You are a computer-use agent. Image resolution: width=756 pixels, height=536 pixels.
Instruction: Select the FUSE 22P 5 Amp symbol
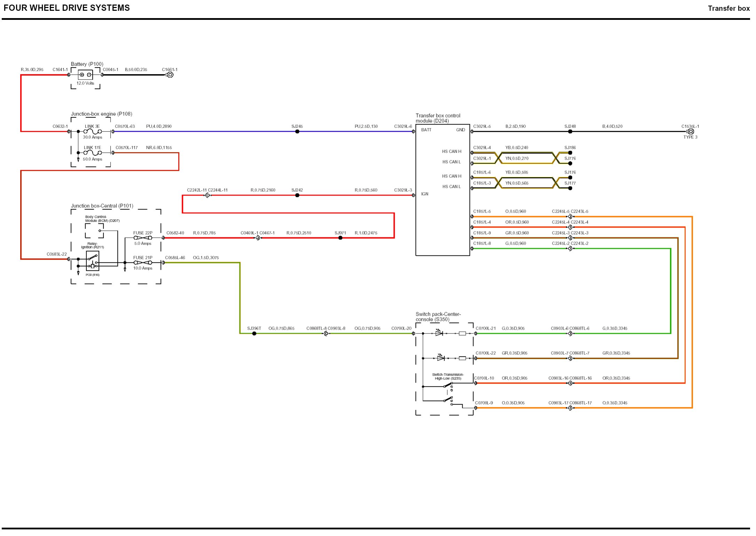143,238
